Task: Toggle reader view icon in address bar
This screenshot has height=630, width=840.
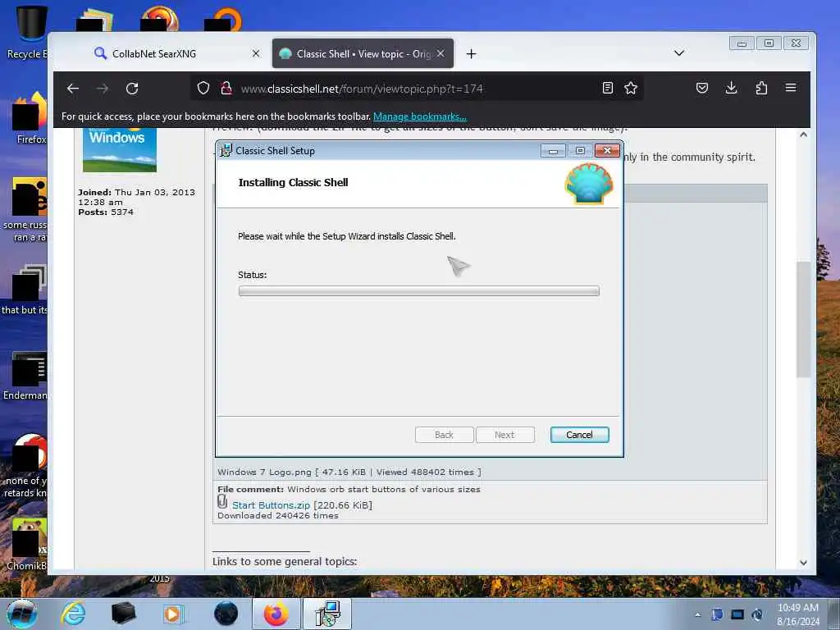Action: 608,89
